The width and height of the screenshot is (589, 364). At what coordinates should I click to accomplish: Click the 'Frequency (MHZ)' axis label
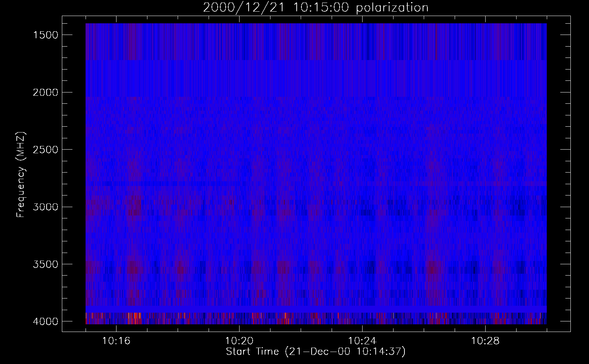click(21, 175)
